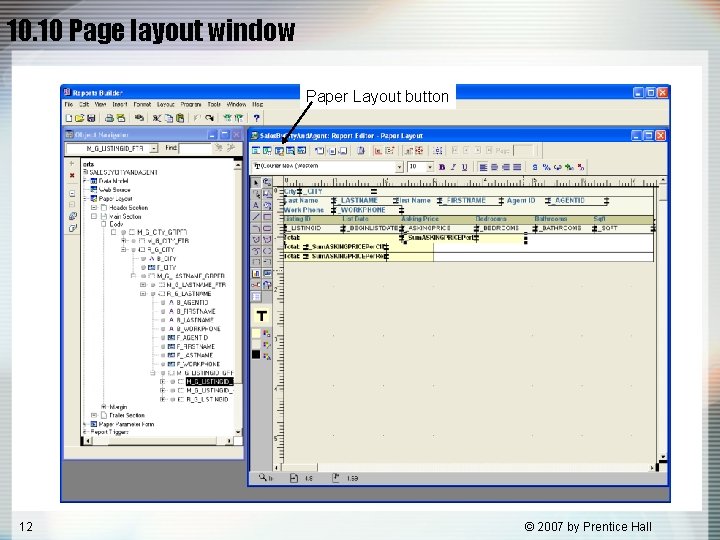Enable right text alignment
Viewport: 720px width, 540px height.
[506, 167]
